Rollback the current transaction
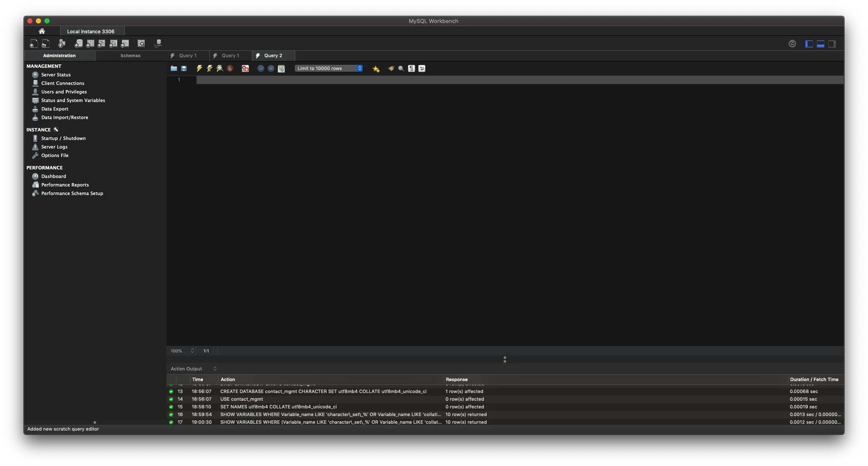This screenshot has width=868, height=466. [x=271, y=68]
